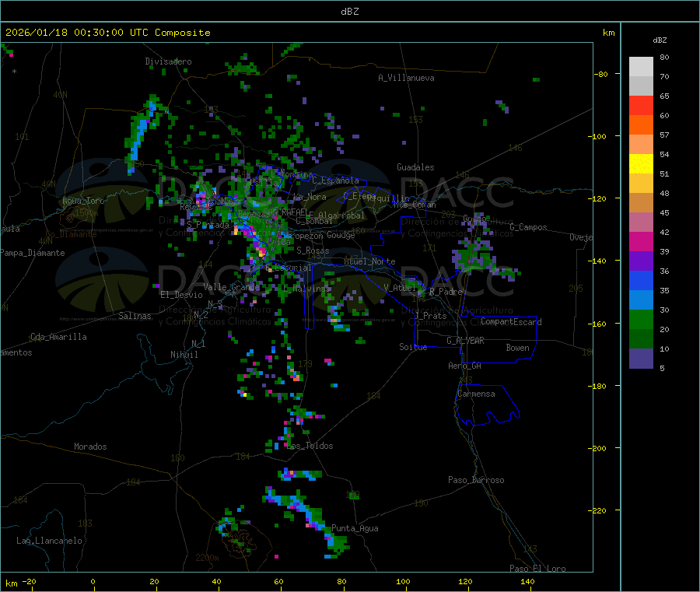Click the '2026/01/18 00:30:00 UTC Composite' timestamp
Viewport: 700px width, 592px height.
107,33
